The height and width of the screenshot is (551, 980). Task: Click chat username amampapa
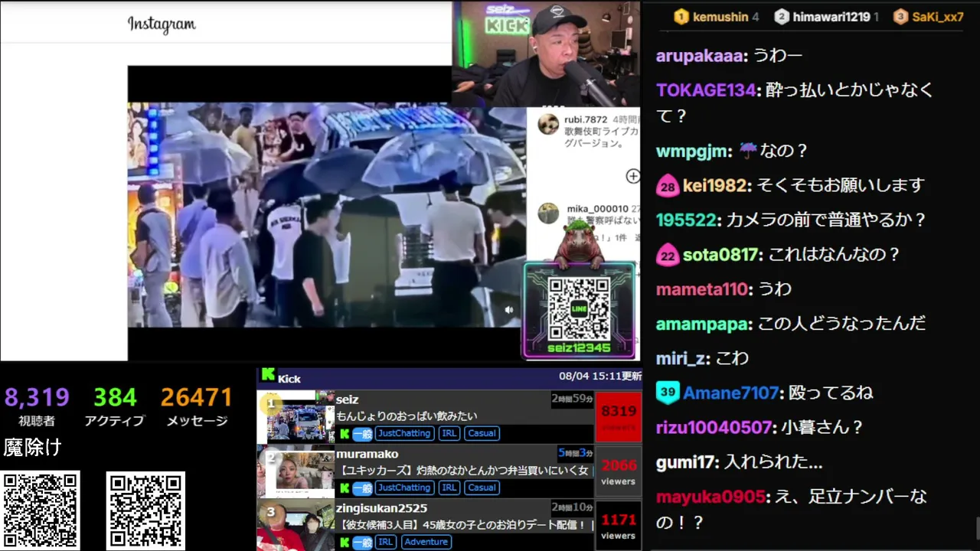702,324
